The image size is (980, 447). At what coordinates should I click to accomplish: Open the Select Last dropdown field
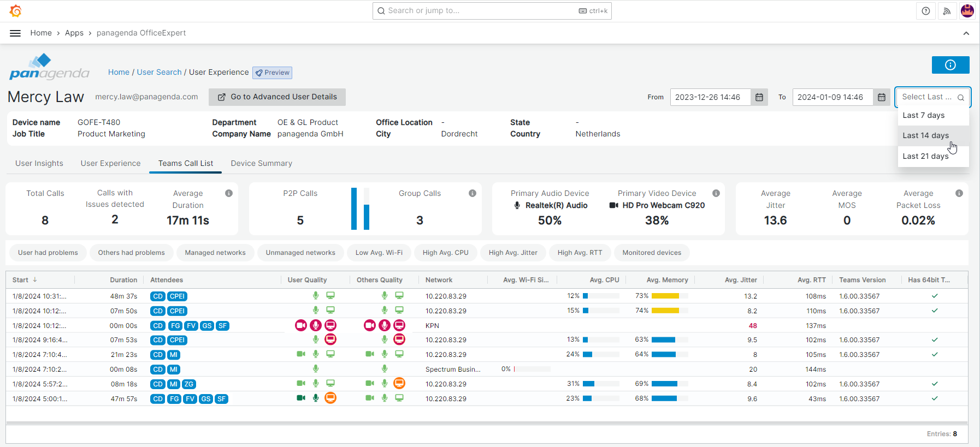933,97
